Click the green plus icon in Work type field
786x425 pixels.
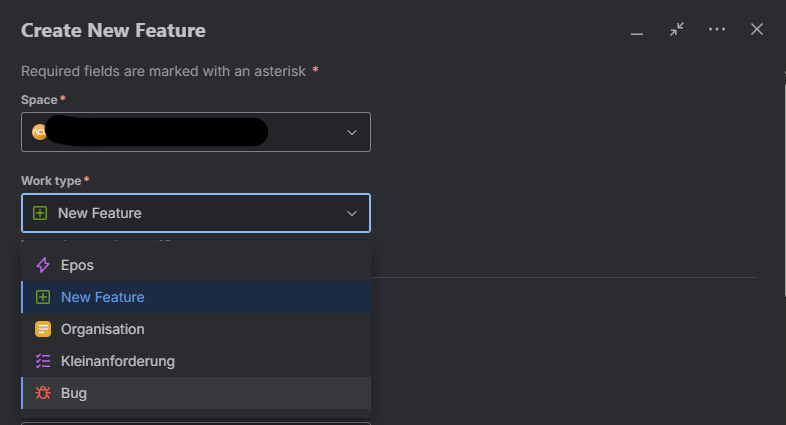point(40,213)
